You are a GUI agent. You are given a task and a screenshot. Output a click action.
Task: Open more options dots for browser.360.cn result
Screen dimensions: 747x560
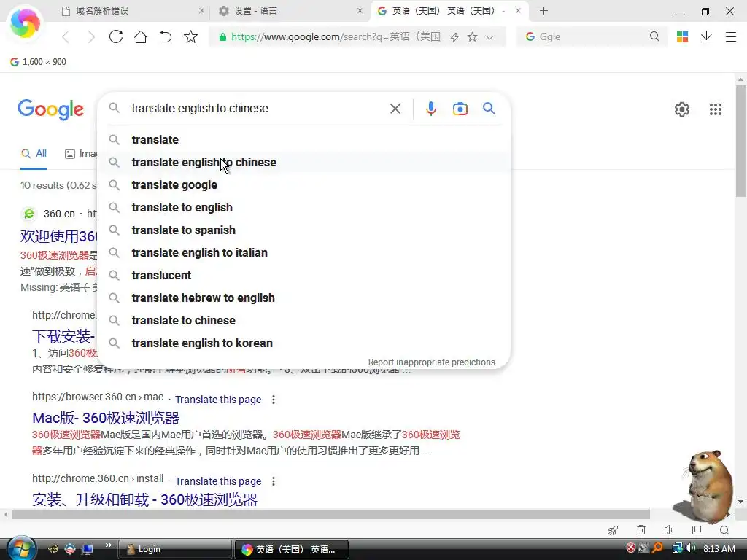tap(274, 400)
